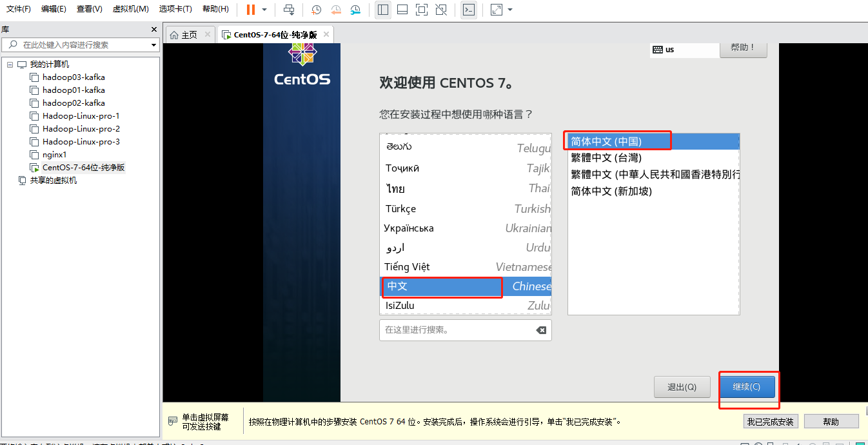Choose 繁體中文 (台灣) locale
The image size is (868, 445).
(x=654, y=158)
